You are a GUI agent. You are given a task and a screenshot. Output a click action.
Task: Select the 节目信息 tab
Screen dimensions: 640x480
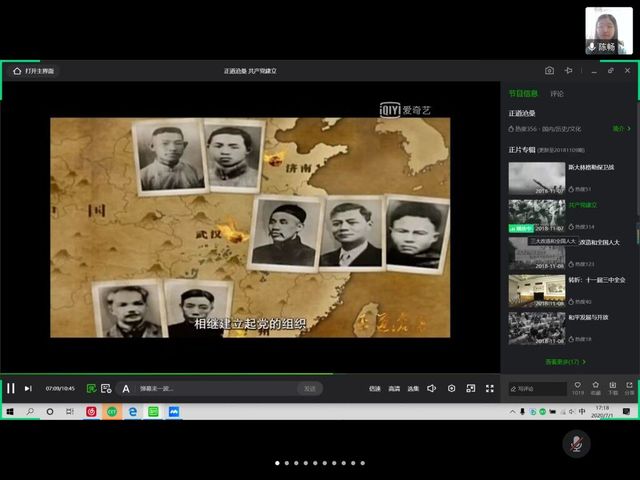pyautogui.click(x=523, y=94)
